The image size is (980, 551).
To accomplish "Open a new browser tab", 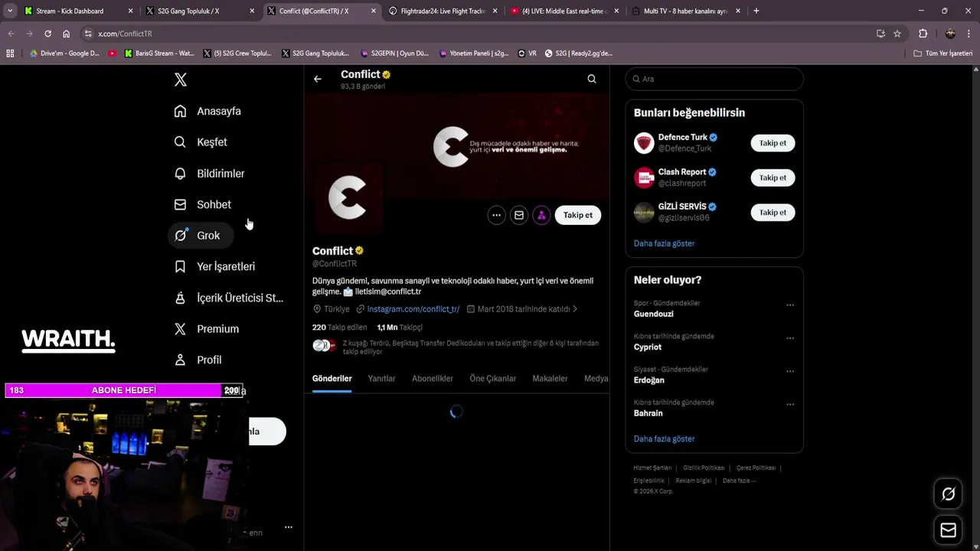I will click(756, 11).
